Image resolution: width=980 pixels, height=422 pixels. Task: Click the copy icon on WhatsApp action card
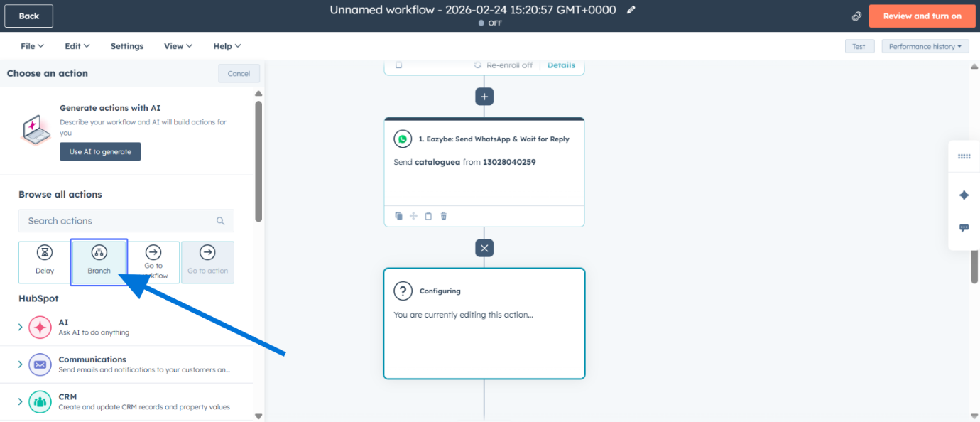pyautogui.click(x=398, y=216)
